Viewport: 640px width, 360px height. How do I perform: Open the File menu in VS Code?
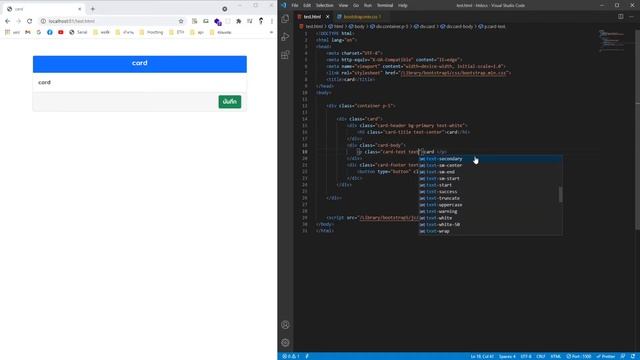pos(295,5)
